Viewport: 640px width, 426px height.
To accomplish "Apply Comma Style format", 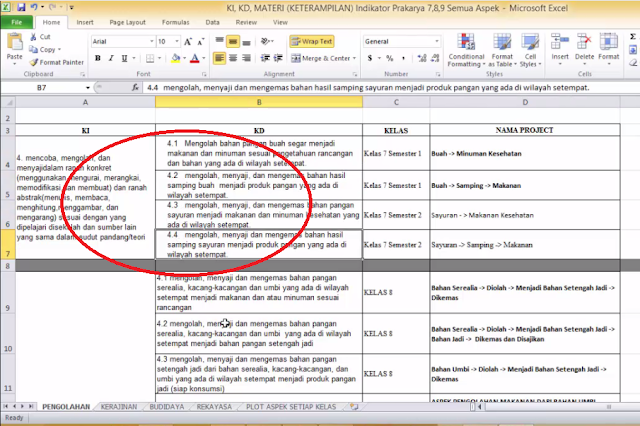I will coord(404,58).
